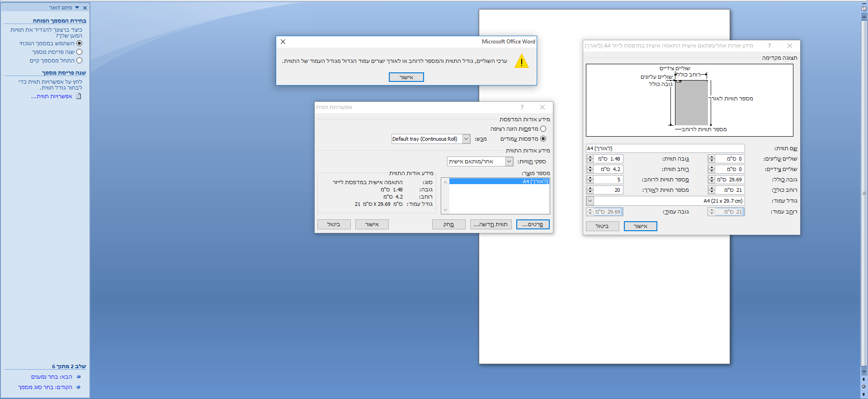Image resolution: width=868 pixels, height=399 pixels.
Task: Close the Label Options dialog with X
Action: (x=542, y=107)
